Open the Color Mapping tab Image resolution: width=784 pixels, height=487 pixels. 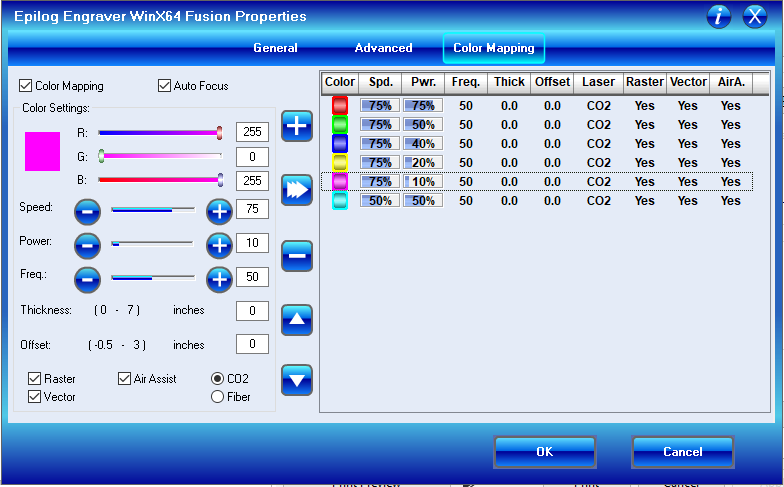(494, 48)
